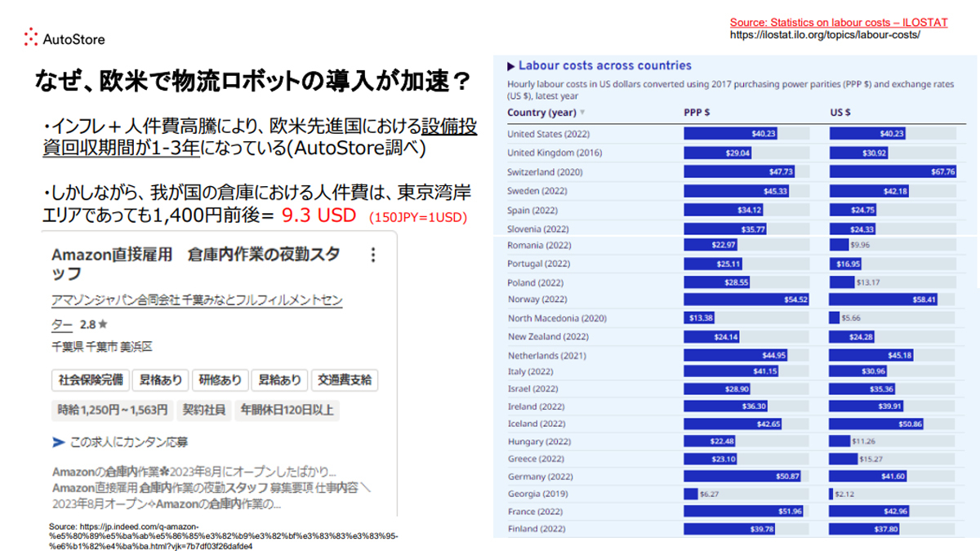Click the slide title なぜ、欧米で物流ロボットの導入が加速？

[252, 82]
